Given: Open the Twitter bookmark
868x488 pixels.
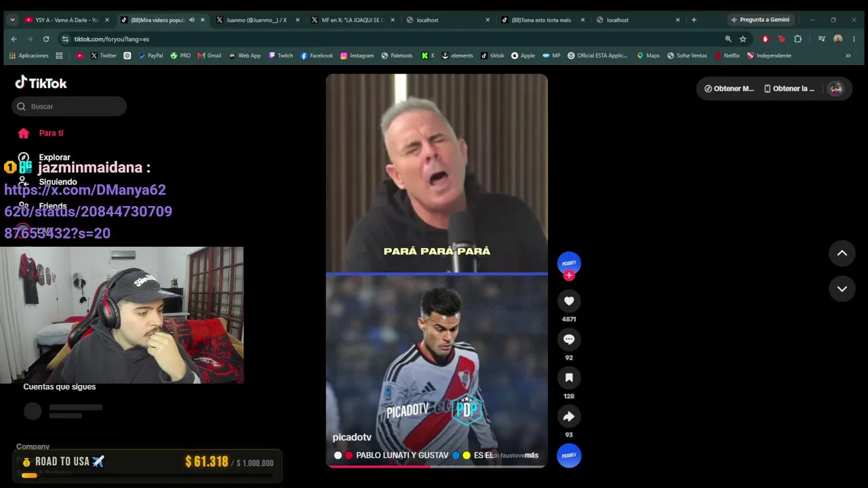Looking at the screenshot, I should (104, 56).
